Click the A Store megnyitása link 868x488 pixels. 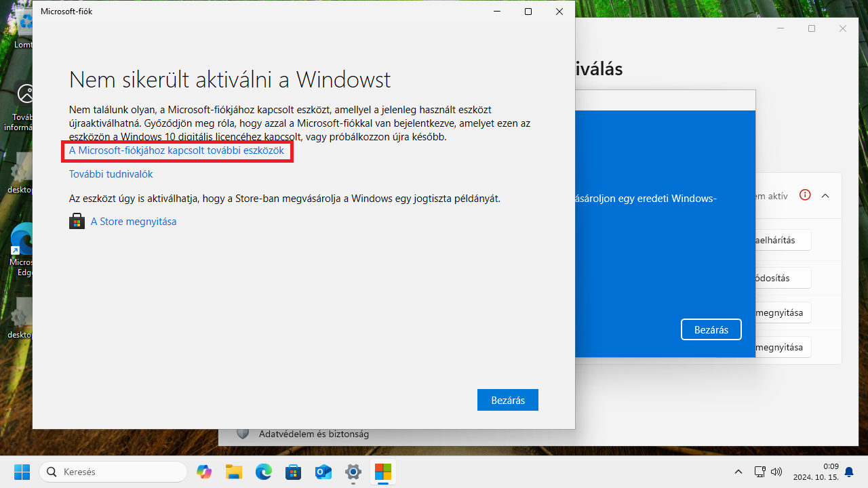coord(134,222)
